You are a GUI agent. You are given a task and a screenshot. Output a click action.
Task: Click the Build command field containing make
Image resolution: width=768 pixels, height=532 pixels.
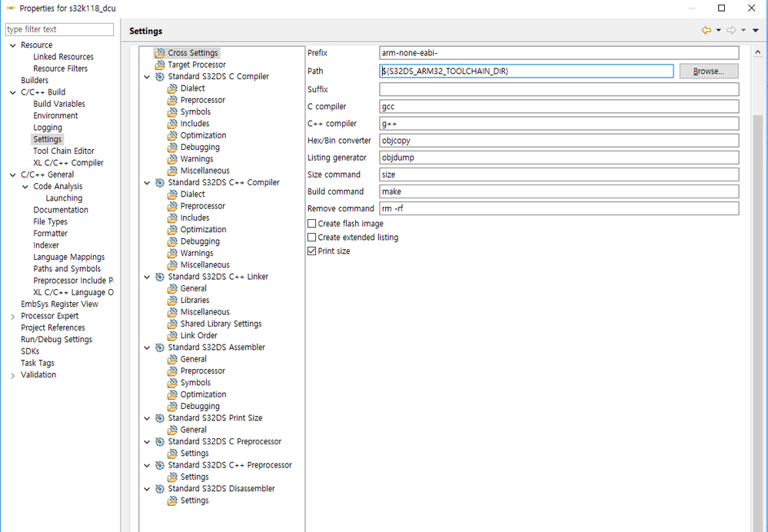[x=559, y=191]
